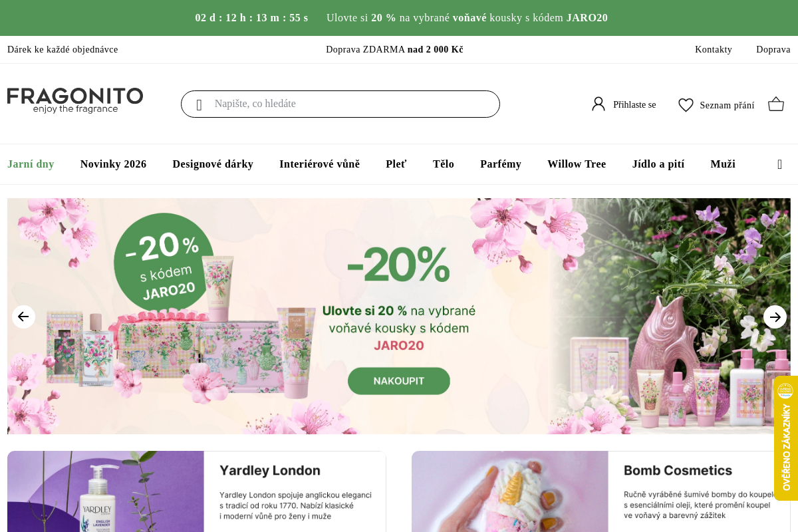Image resolution: width=798 pixels, height=532 pixels.
Task: Click the user account icon
Action: (x=598, y=104)
